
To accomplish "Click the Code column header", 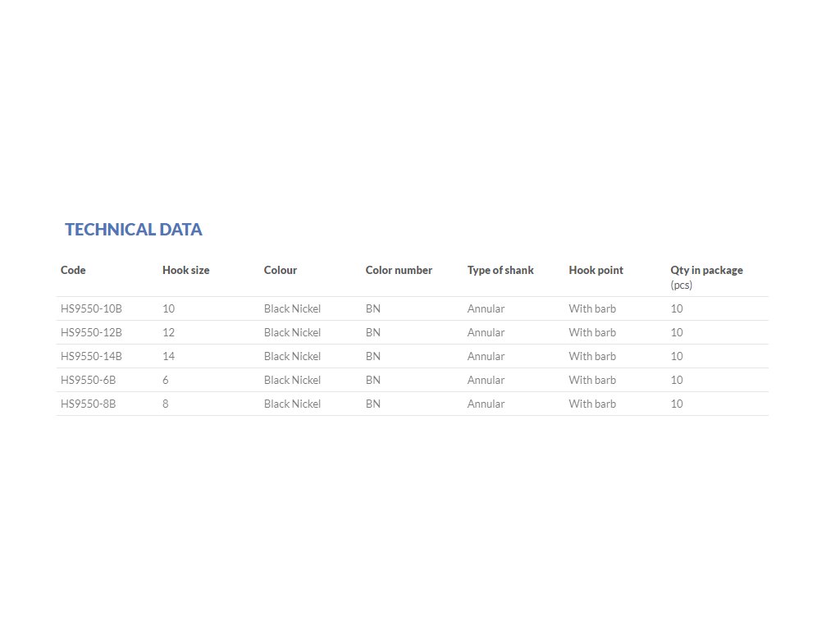I will tap(73, 270).
